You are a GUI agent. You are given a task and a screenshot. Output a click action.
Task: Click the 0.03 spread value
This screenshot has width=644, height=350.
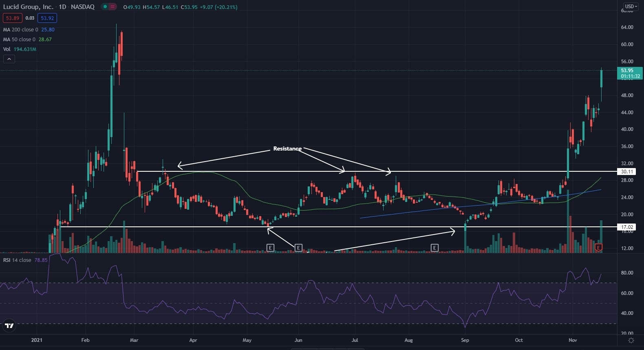(x=30, y=18)
